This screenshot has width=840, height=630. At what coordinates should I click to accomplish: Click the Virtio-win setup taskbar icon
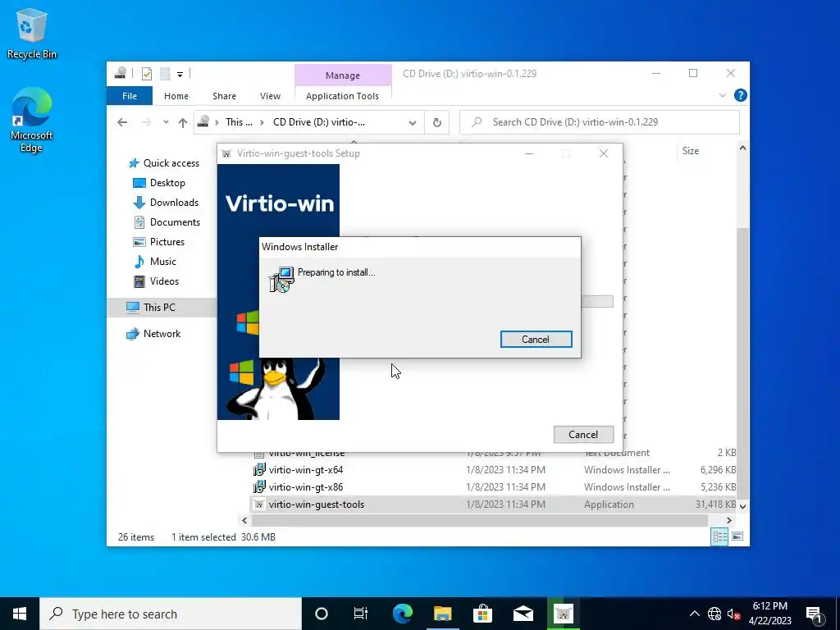(563, 614)
